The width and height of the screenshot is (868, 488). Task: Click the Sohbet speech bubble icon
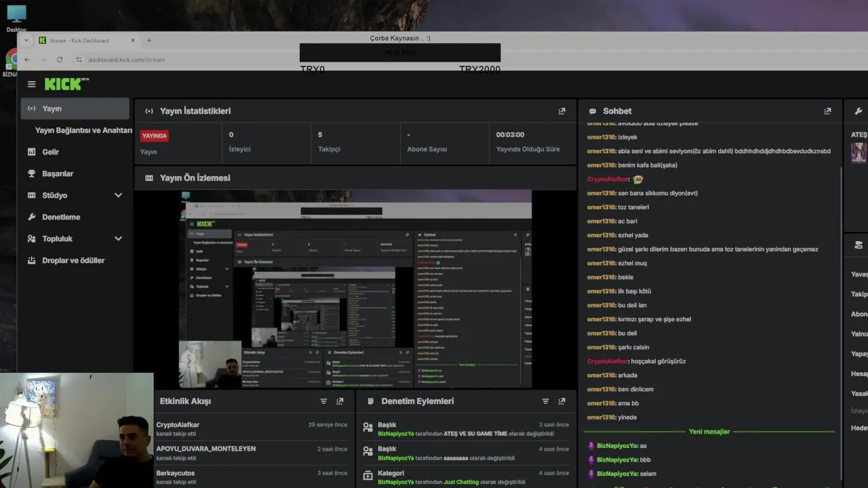point(593,111)
